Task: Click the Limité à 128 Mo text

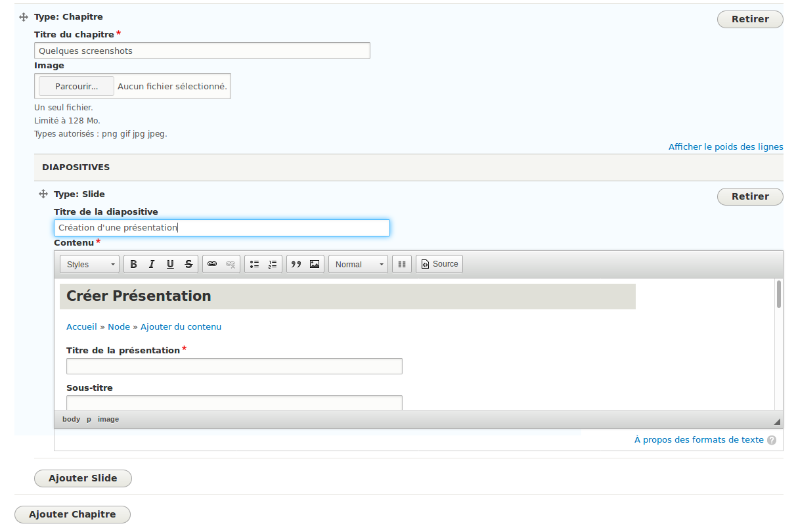Action: (67, 121)
